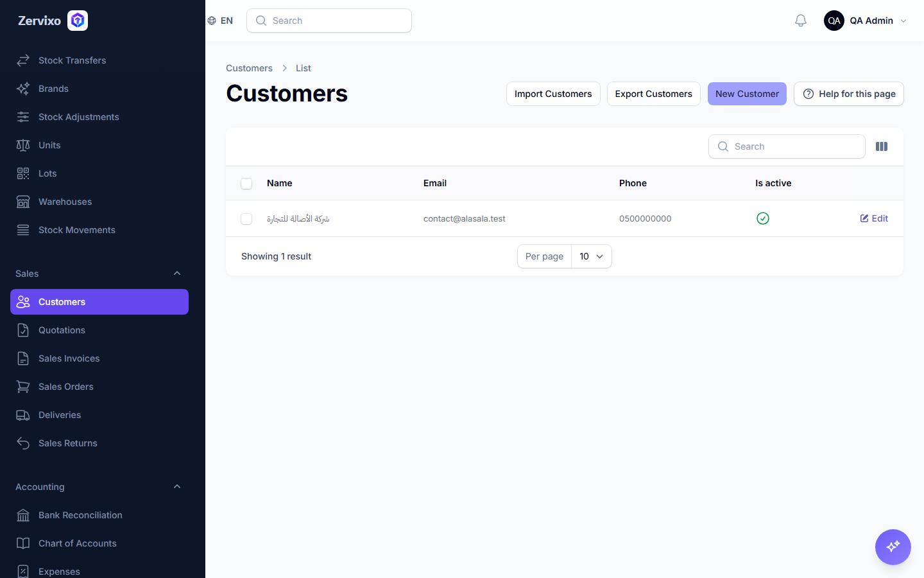Click the question mark help icon
The width and height of the screenshot is (924, 578).
pos(809,94)
